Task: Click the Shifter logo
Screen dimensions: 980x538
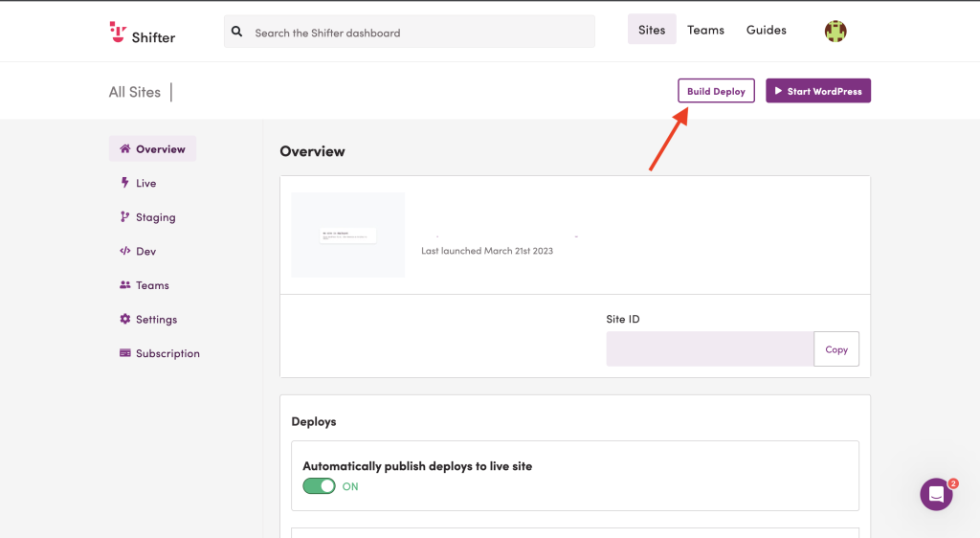Action: (143, 33)
